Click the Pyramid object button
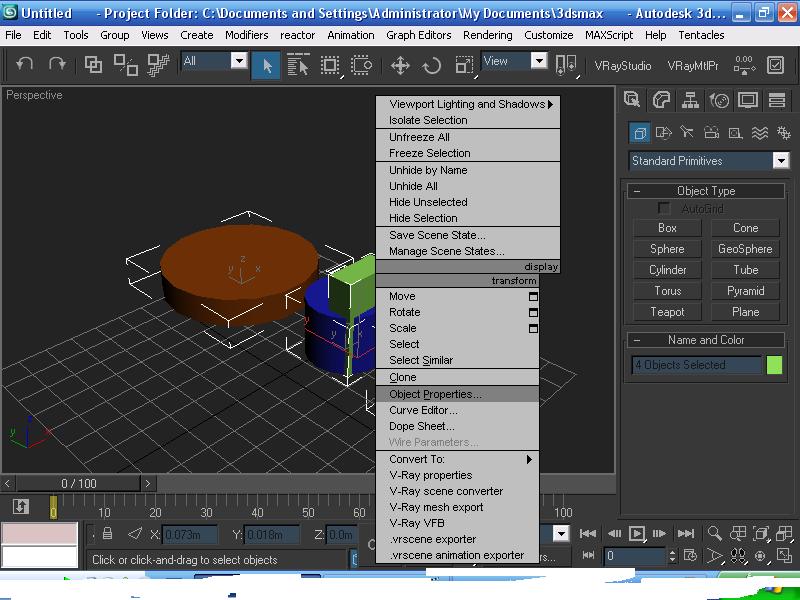Screen dimensions: 800x600 coord(745,291)
